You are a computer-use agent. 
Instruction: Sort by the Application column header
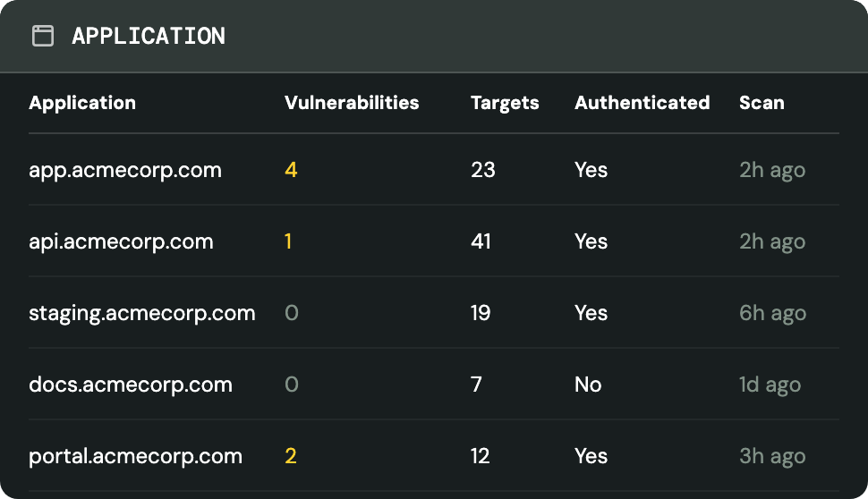(x=82, y=103)
